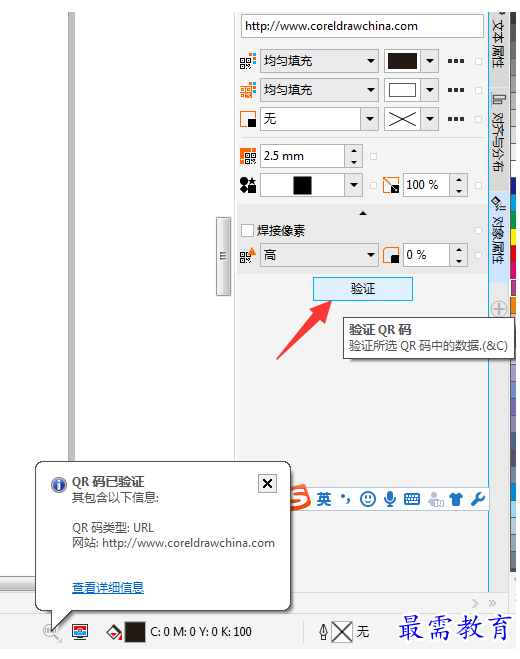Screen dimensions: 520x659
Task: Open the first 均匀填充 pixel fill dropdown
Action: point(319,61)
